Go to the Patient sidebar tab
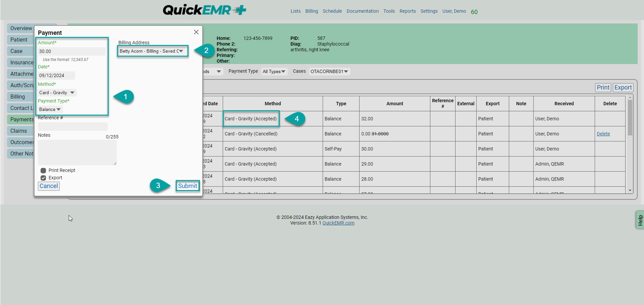 (21, 40)
